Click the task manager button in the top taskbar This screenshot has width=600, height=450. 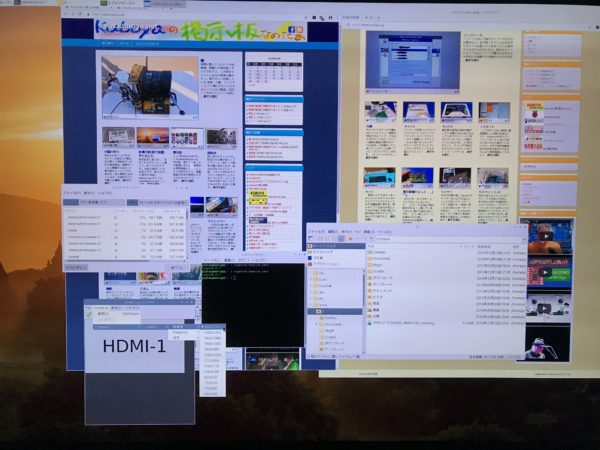122,3
